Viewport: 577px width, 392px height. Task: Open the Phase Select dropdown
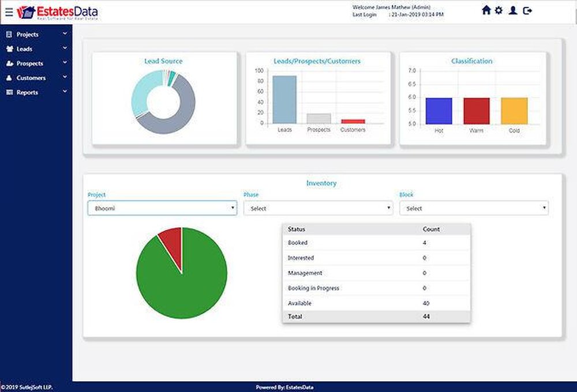coord(317,208)
